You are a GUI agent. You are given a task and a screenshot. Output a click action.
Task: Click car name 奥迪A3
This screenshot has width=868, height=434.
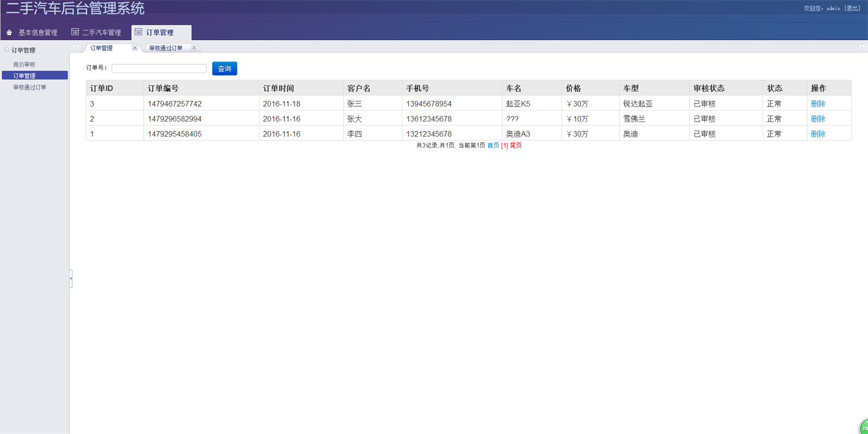click(x=518, y=134)
